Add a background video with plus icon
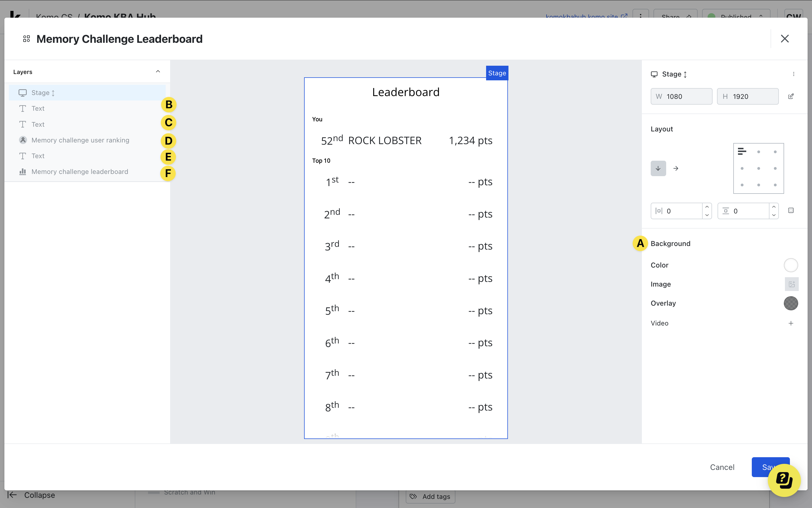 (x=791, y=323)
